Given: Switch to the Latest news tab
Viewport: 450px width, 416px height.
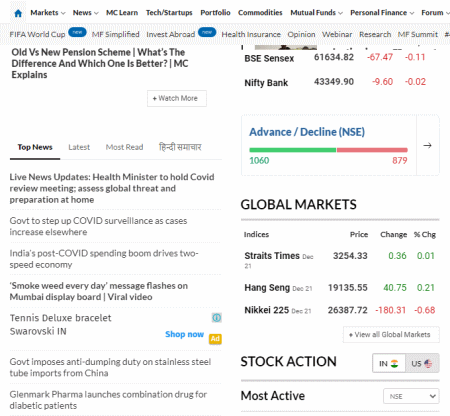Looking at the screenshot, I should tap(79, 147).
